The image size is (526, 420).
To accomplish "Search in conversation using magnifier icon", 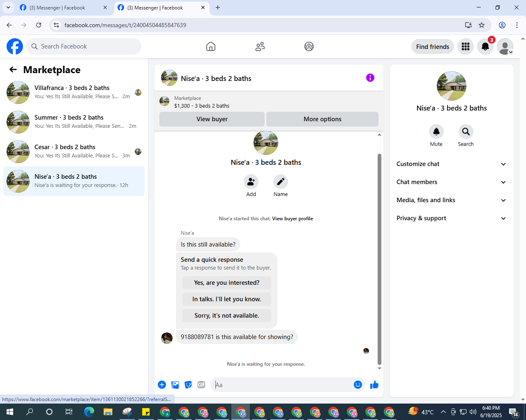I will 466,132.
